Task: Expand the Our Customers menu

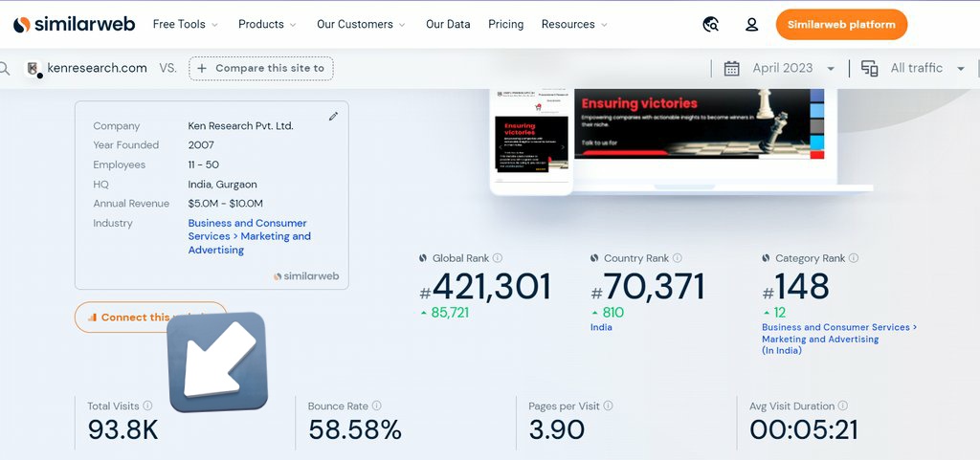Action: [361, 24]
